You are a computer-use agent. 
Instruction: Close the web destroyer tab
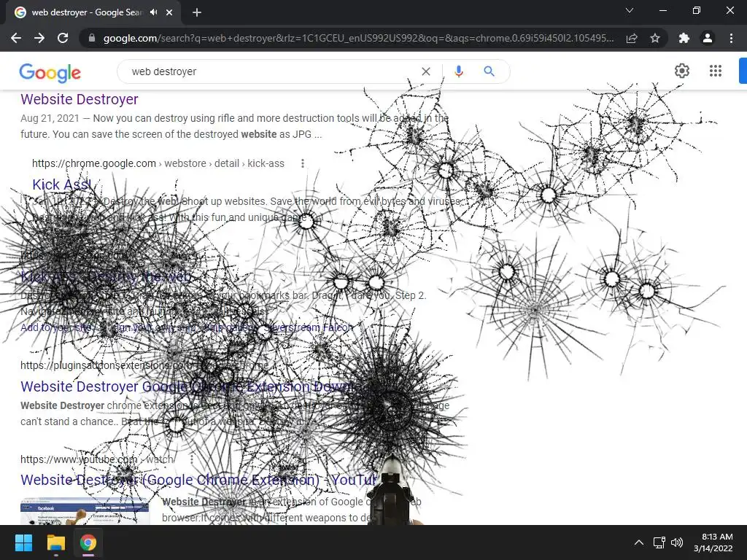[169, 12]
